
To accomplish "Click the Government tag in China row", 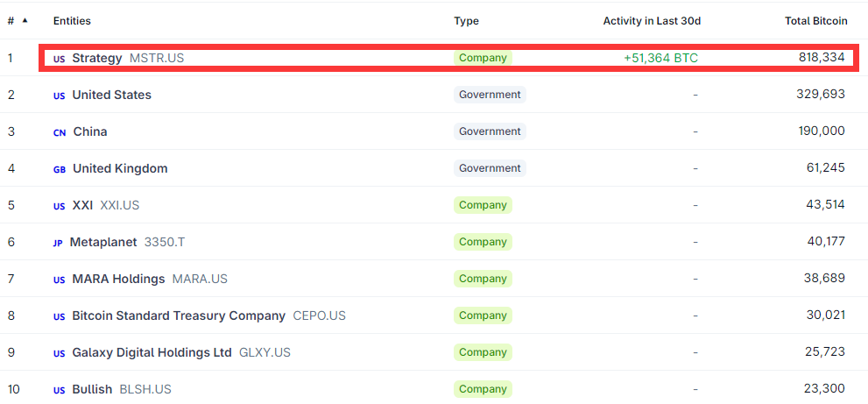I will (490, 131).
